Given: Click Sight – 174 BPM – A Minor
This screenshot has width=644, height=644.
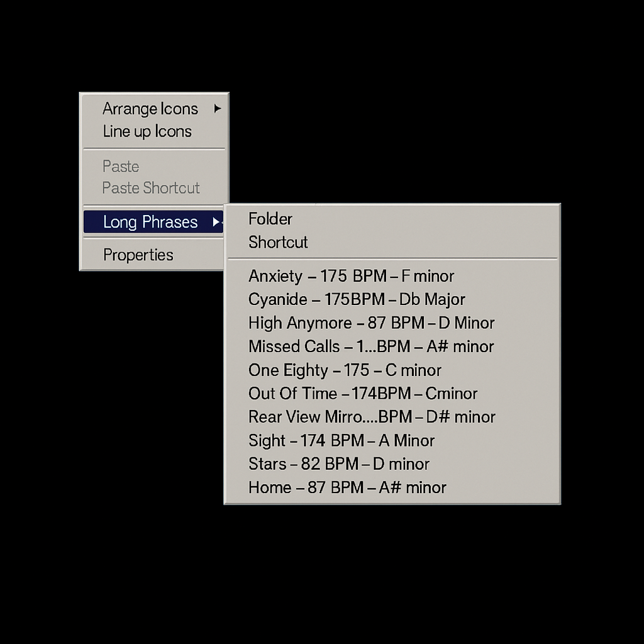Looking at the screenshot, I should coord(392,441).
